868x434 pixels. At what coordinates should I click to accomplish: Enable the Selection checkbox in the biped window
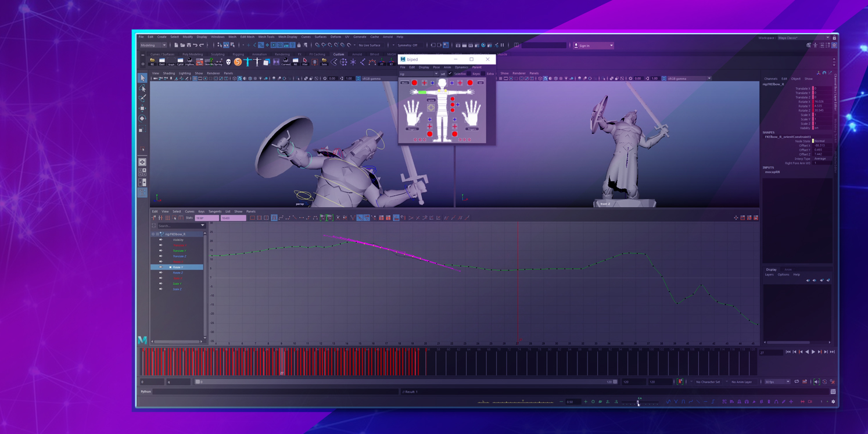coord(450,74)
